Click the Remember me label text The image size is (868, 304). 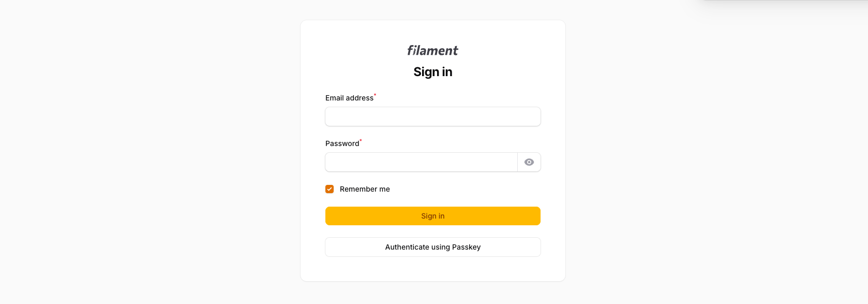[x=365, y=189]
